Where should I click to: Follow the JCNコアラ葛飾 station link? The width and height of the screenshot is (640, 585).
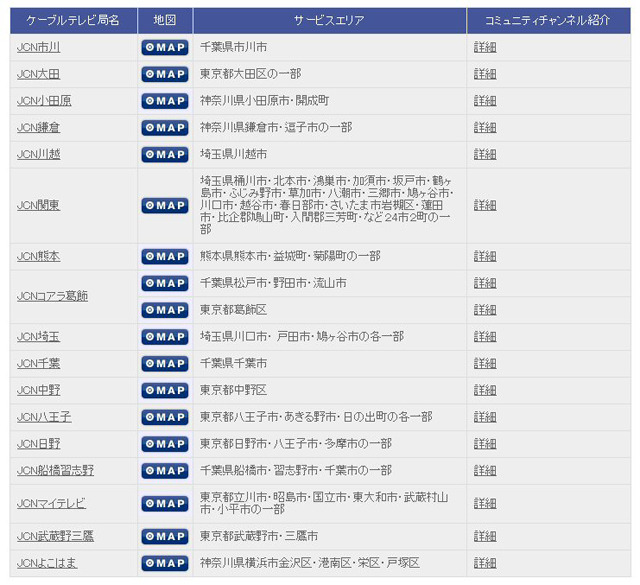(x=52, y=296)
